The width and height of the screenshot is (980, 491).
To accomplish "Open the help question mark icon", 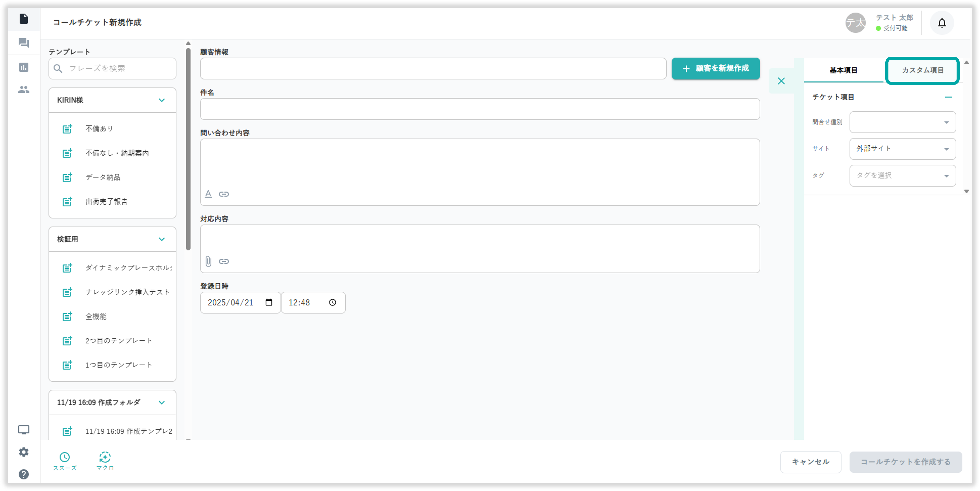I will click(24, 474).
